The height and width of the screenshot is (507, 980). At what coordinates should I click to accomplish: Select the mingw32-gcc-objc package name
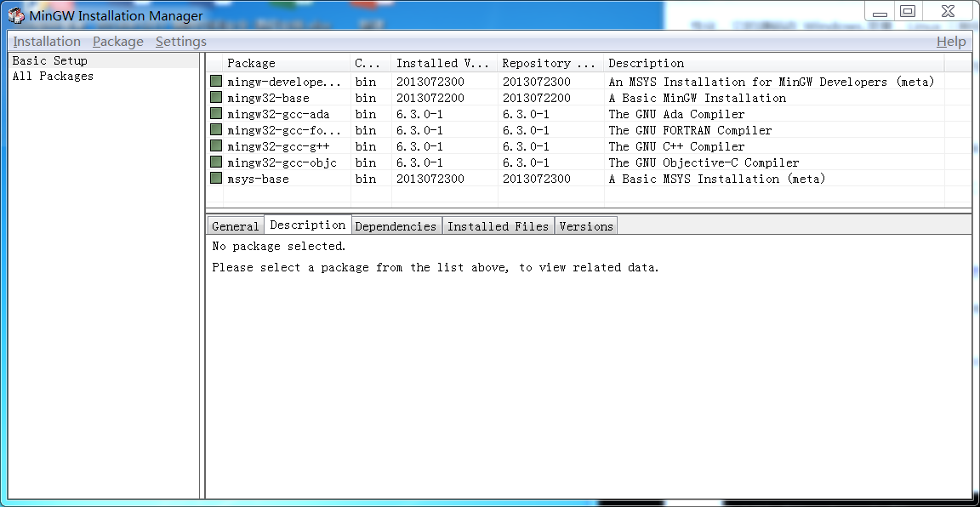(x=282, y=163)
